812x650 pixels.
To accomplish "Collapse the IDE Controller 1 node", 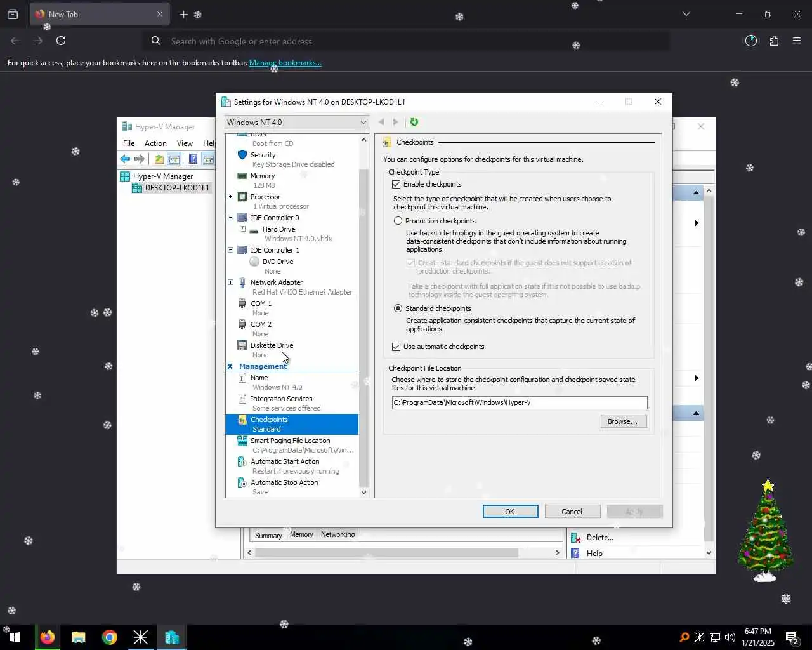I will [x=231, y=250].
